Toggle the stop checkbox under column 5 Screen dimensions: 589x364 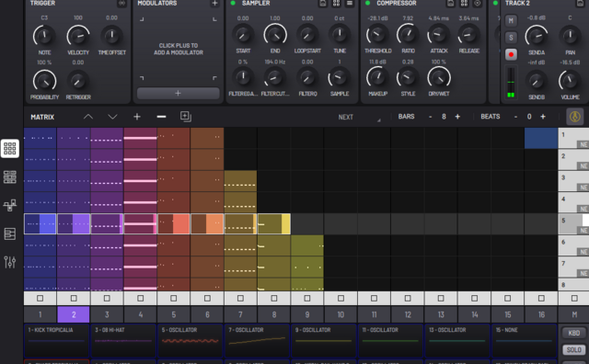[x=174, y=299]
